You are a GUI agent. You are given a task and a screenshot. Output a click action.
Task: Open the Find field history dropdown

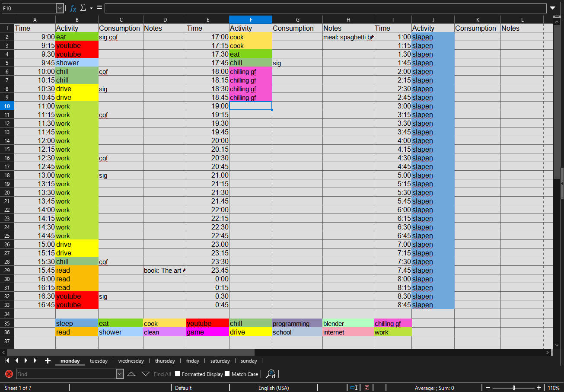pyautogui.click(x=120, y=374)
